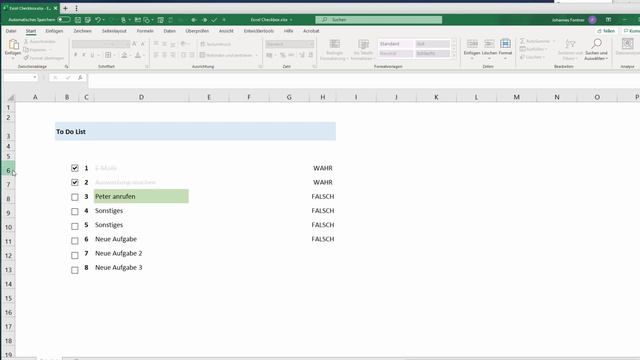Open the Zwischenablage dialog launcher
The width and height of the screenshot is (640, 360).
point(67,66)
